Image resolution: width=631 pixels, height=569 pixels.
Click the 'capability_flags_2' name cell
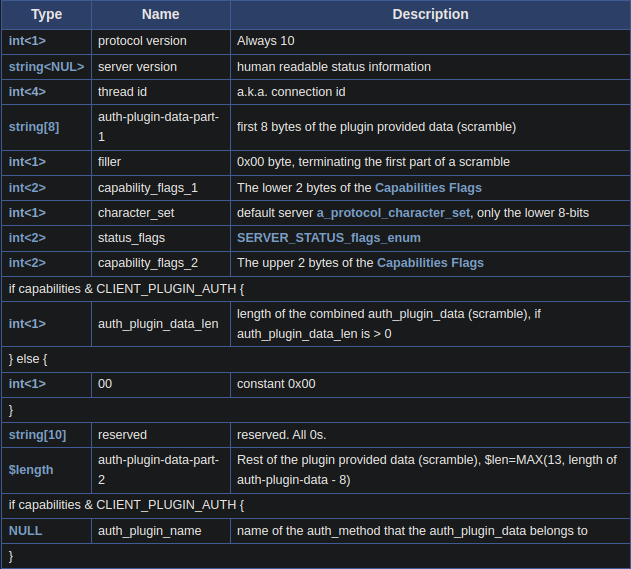[x=161, y=263]
